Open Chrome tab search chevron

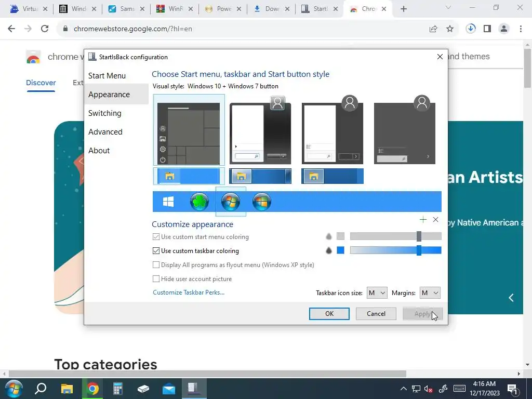point(448,8)
